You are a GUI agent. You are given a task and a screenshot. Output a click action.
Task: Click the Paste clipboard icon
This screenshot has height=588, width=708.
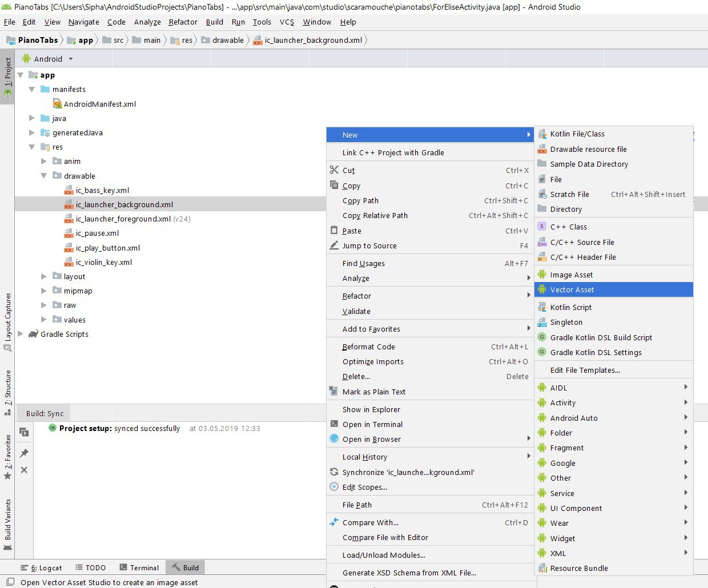point(334,230)
